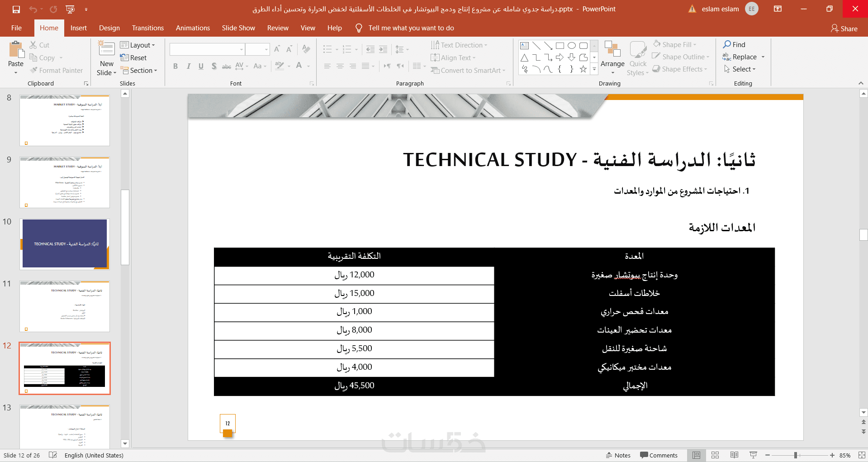Viewport: 868px width, 462px height.
Task: Adjust the zoom slider handle
Action: 795,455
